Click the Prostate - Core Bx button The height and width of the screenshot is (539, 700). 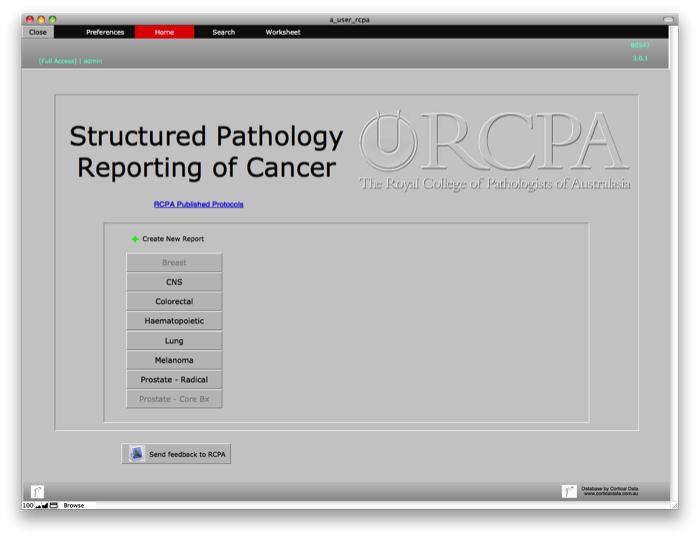point(174,399)
